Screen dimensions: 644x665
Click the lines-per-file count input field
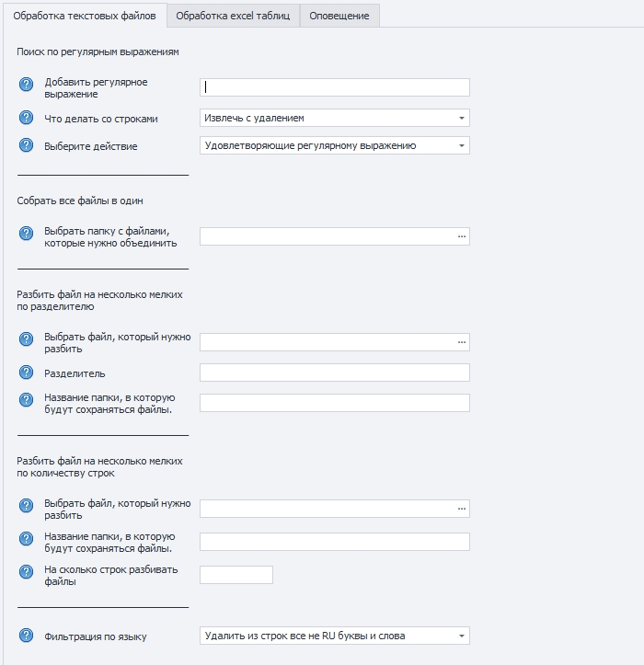tap(236, 575)
